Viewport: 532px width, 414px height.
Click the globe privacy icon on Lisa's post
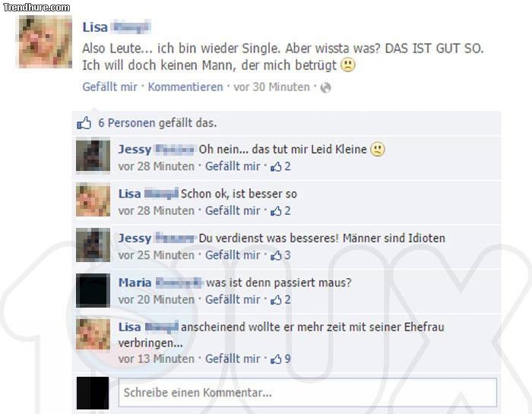[x=325, y=87]
